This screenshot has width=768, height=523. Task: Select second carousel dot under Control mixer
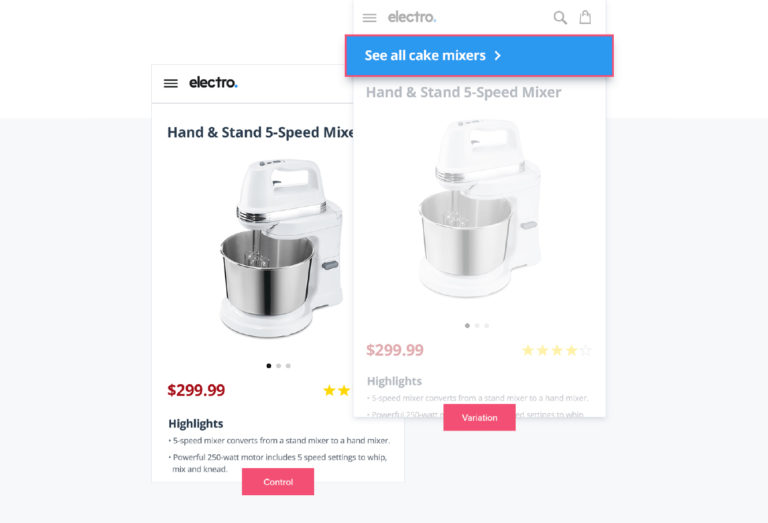coord(278,366)
